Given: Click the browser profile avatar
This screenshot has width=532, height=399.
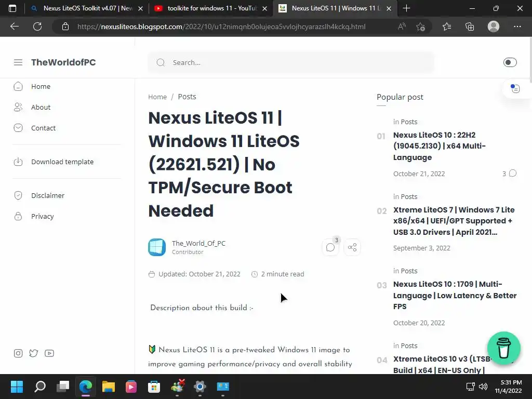Looking at the screenshot, I should pyautogui.click(x=494, y=26).
